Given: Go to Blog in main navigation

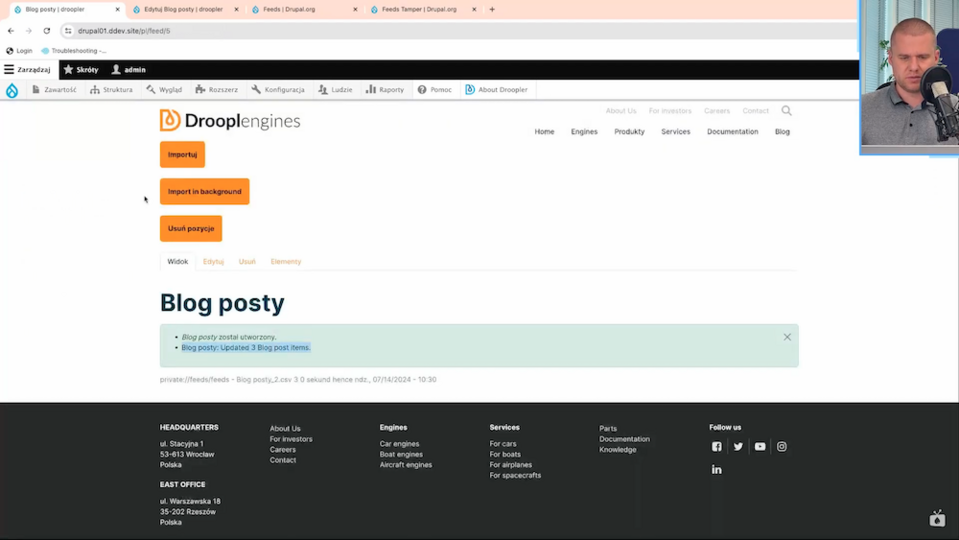Looking at the screenshot, I should 782,131.
